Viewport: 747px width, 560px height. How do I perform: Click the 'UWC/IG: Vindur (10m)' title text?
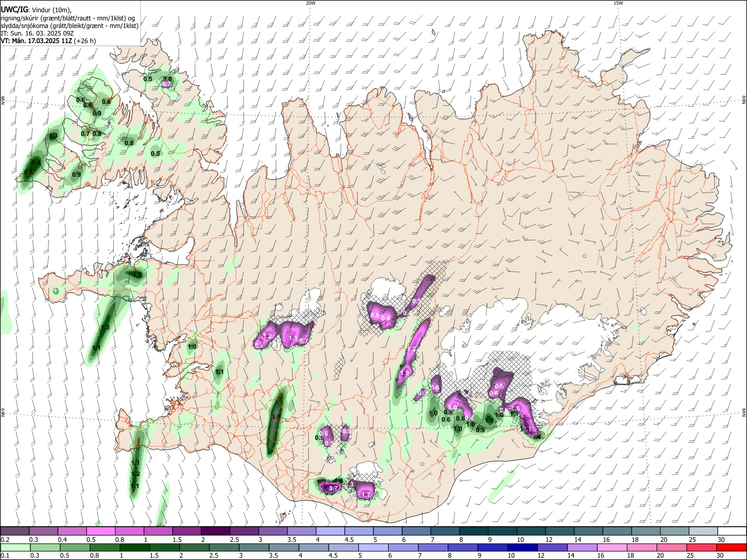[35, 10]
